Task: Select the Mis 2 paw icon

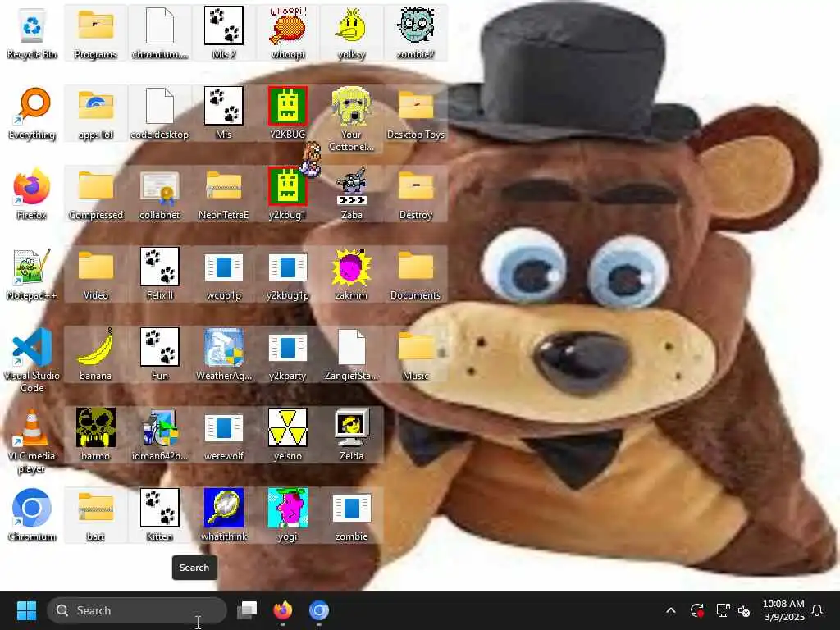Action: click(x=223, y=32)
